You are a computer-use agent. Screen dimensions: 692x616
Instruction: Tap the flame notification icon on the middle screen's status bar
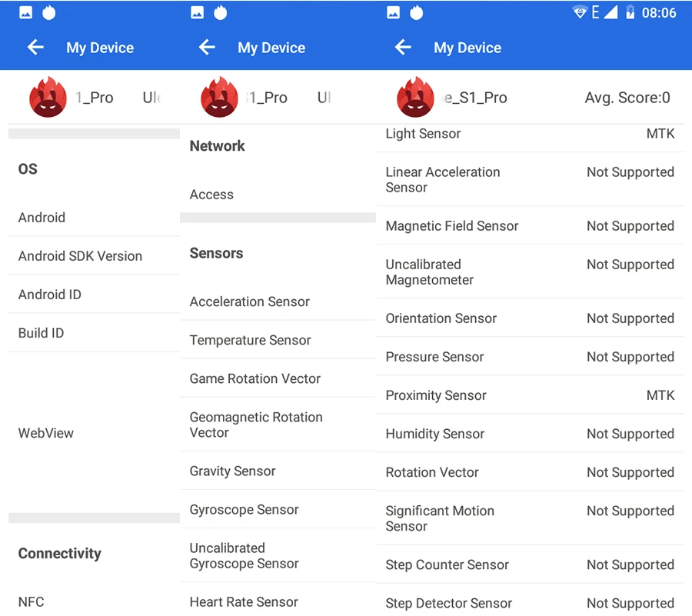point(220,12)
